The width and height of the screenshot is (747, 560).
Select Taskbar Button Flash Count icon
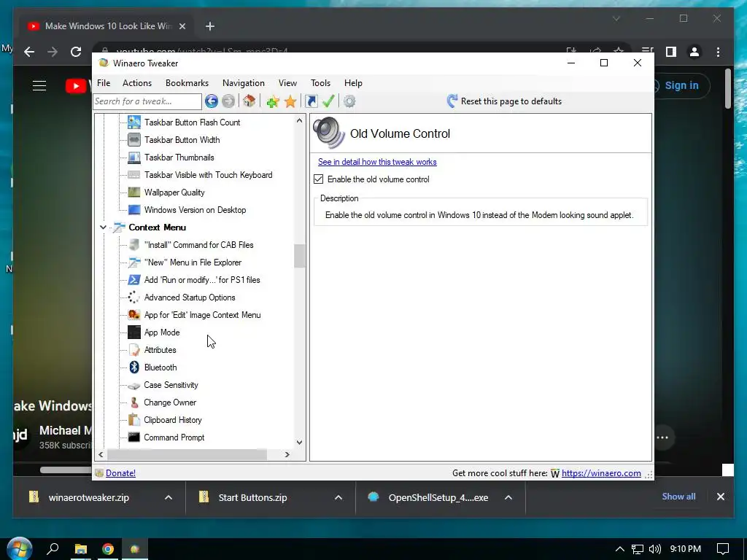(x=134, y=122)
